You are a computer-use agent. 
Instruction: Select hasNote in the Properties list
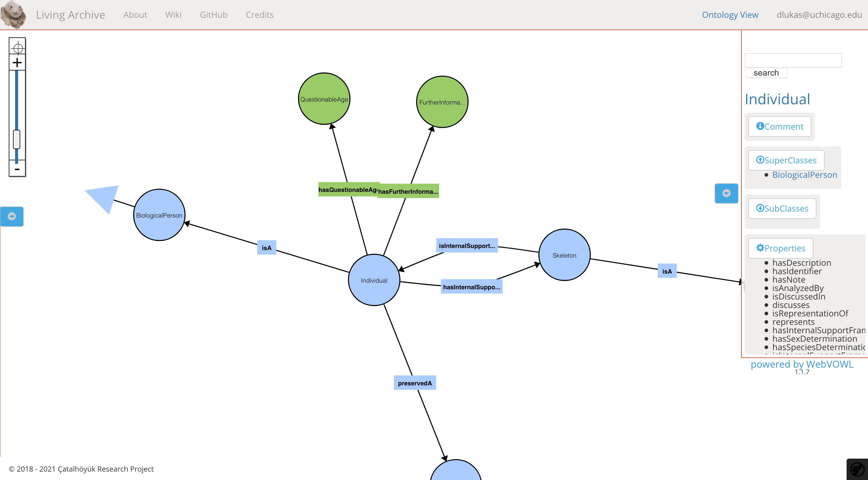pyautogui.click(x=788, y=279)
